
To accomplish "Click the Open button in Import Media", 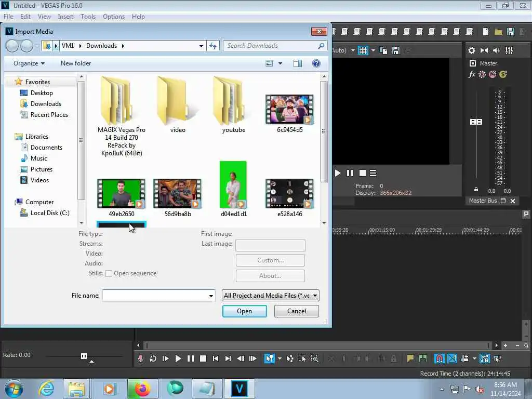I will pyautogui.click(x=245, y=311).
